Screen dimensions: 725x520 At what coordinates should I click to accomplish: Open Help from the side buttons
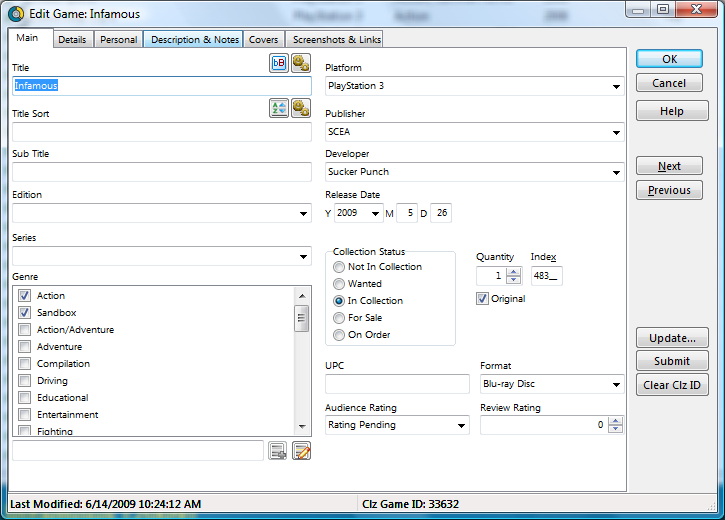coord(672,111)
